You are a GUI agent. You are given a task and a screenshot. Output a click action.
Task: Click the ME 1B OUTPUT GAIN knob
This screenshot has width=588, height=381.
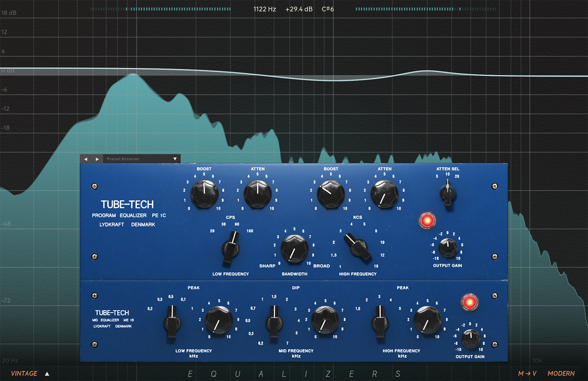point(470,338)
